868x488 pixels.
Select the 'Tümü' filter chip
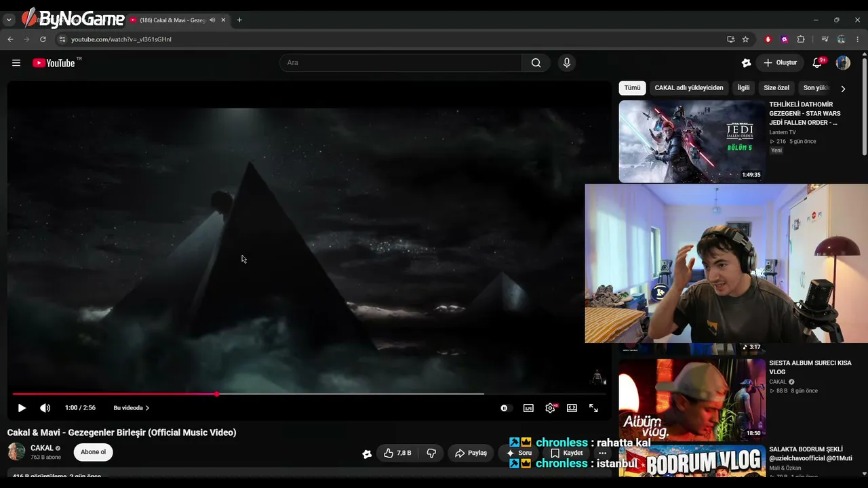[x=632, y=88]
